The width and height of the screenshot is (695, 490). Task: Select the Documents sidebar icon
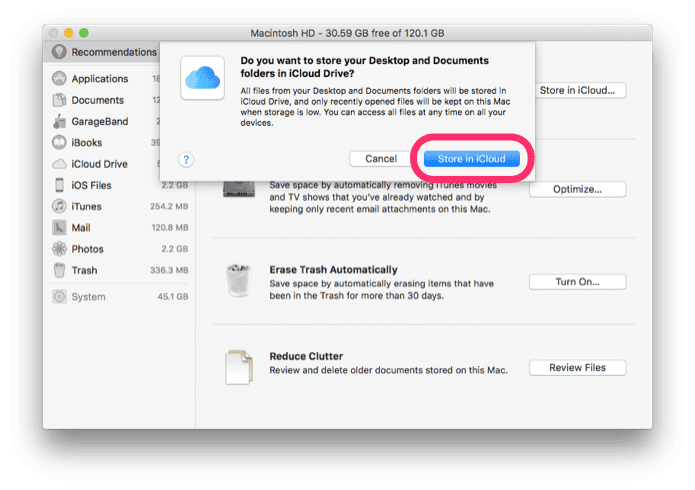tap(59, 100)
